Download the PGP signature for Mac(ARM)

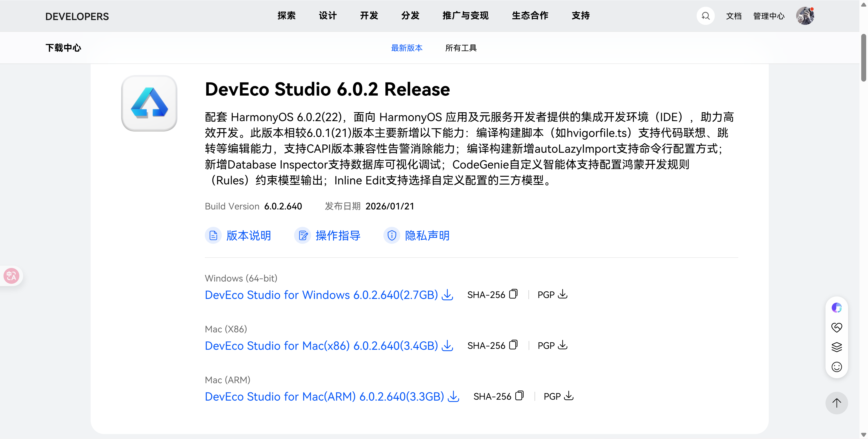[x=568, y=396]
